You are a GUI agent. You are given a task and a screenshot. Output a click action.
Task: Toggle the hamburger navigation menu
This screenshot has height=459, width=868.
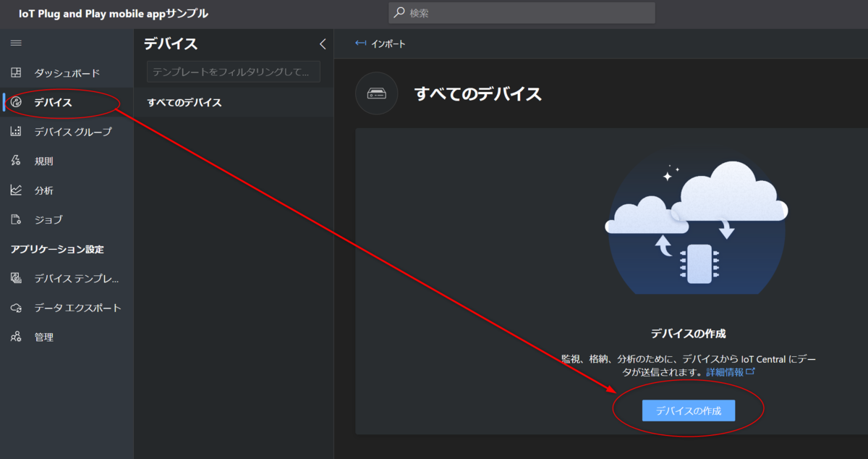16,43
